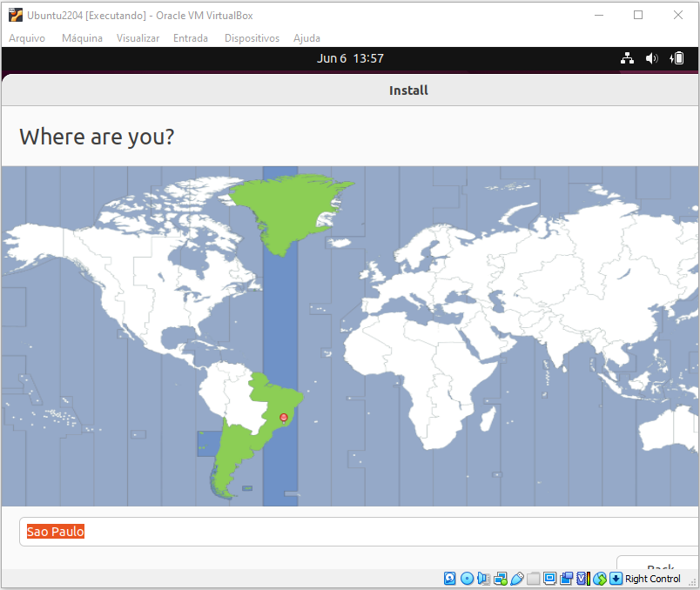700x590 pixels.
Task: Click the hard disk activity indicator icon
Action: (450, 579)
